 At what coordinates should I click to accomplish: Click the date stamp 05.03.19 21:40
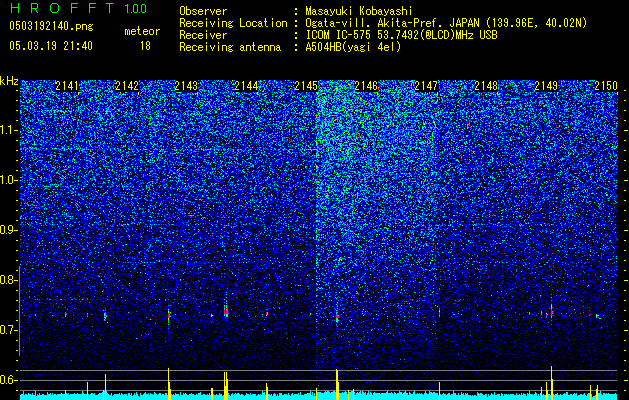pyautogui.click(x=51, y=46)
